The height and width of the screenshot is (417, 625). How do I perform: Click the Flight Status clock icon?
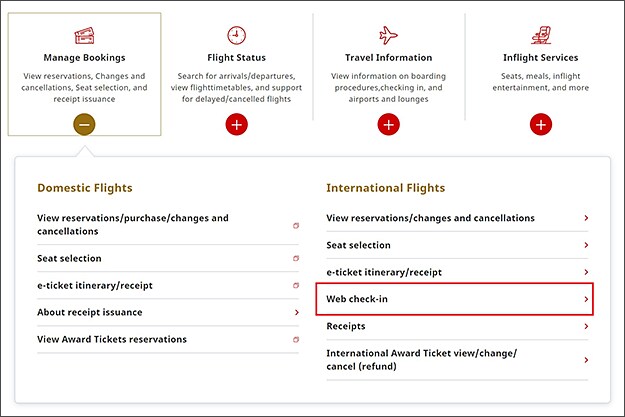(236, 35)
